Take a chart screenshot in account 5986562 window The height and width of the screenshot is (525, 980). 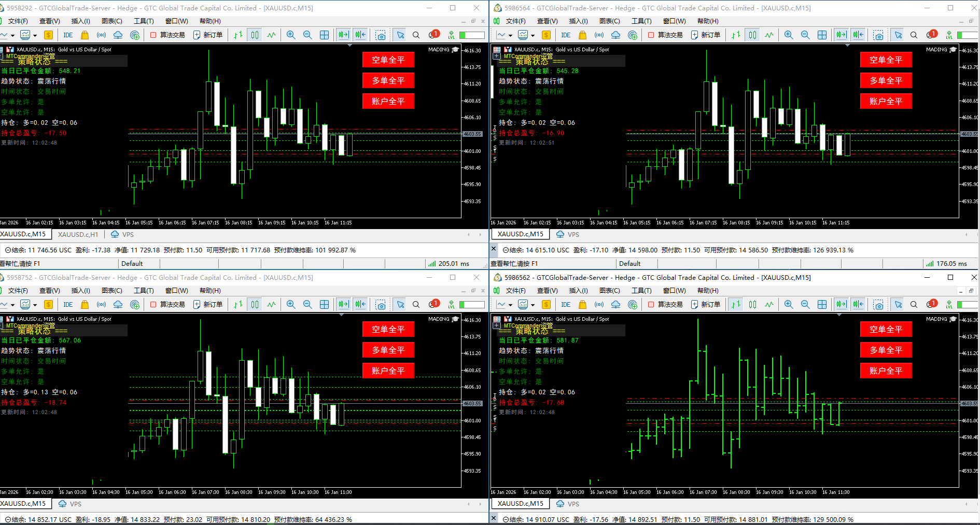point(878,305)
